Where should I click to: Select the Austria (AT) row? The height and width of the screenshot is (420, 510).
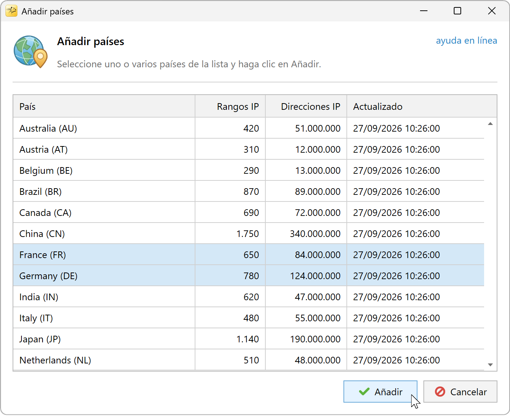pos(249,149)
